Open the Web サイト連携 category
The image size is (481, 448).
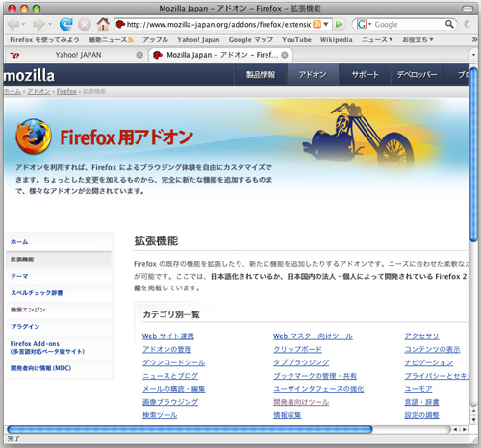coord(168,336)
